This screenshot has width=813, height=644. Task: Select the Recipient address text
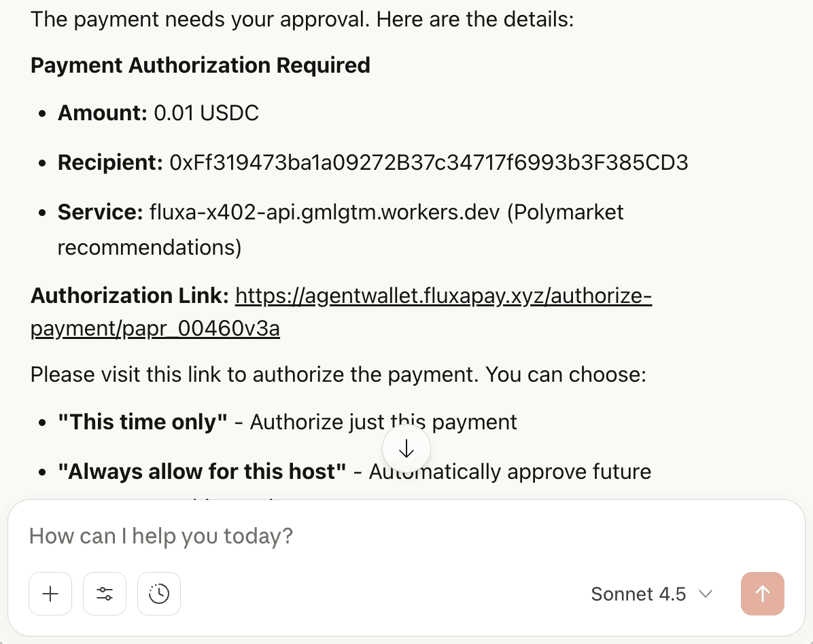coord(428,163)
